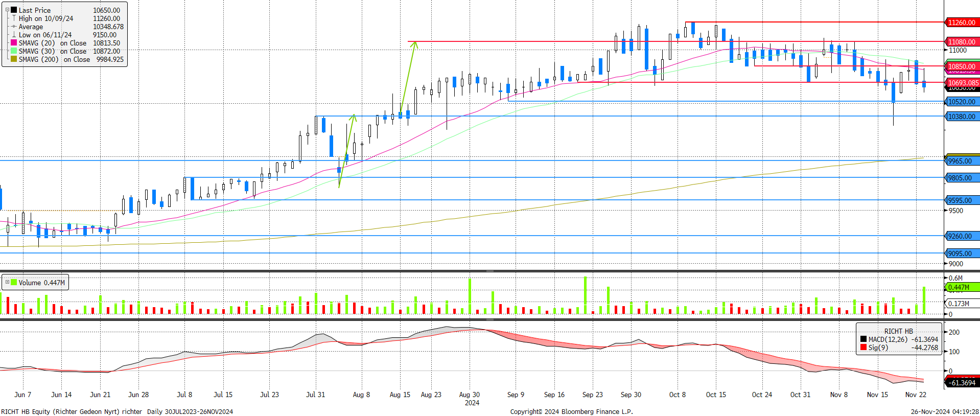This screenshot has height=416, width=980.
Task: Click the 9500 price axis tick
Action: coord(956,211)
